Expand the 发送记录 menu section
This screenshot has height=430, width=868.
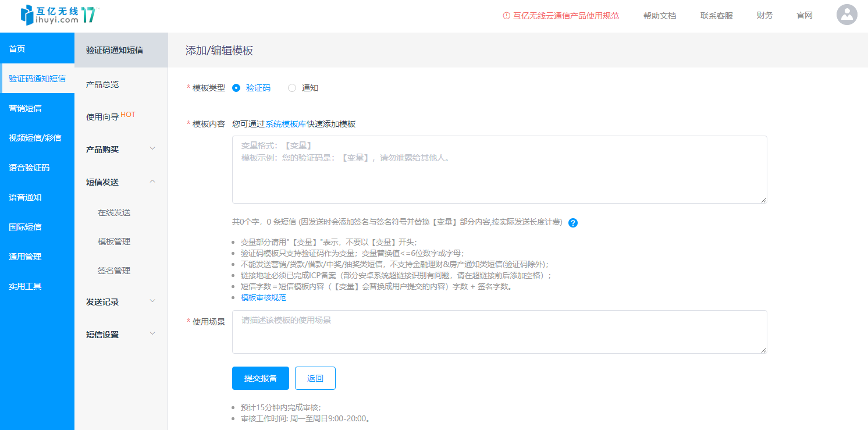pyautogui.click(x=120, y=302)
